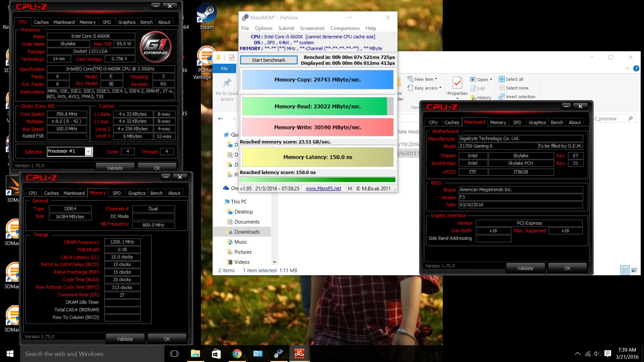Click Start benchmark button in MaxxMEM
The height and width of the screenshot is (362, 644).
tap(269, 60)
